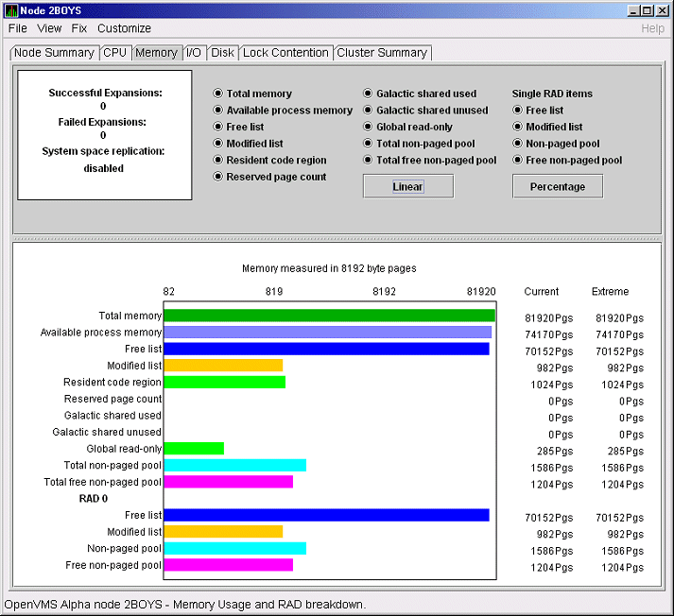Open the Lock Contention tab
Image resolution: width=674 pixels, height=616 pixels.
click(x=285, y=53)
